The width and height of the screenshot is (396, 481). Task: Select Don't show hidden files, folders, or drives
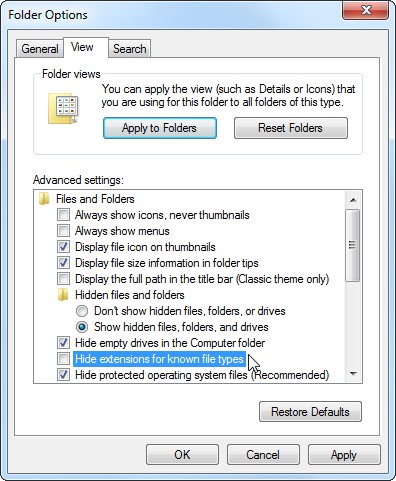click(82, 311)
